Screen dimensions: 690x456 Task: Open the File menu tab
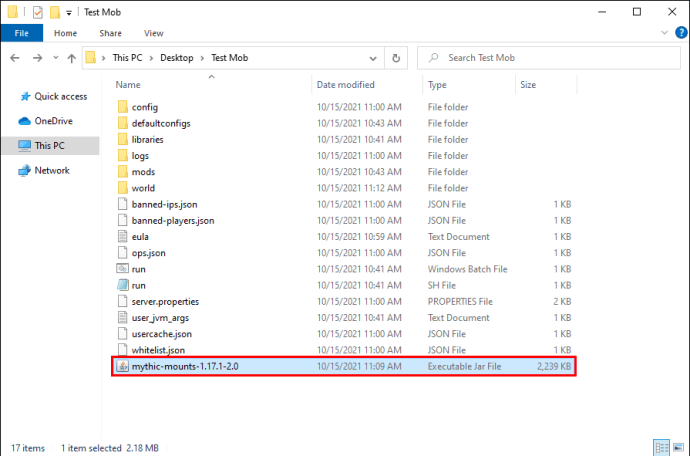pos(22,33)
